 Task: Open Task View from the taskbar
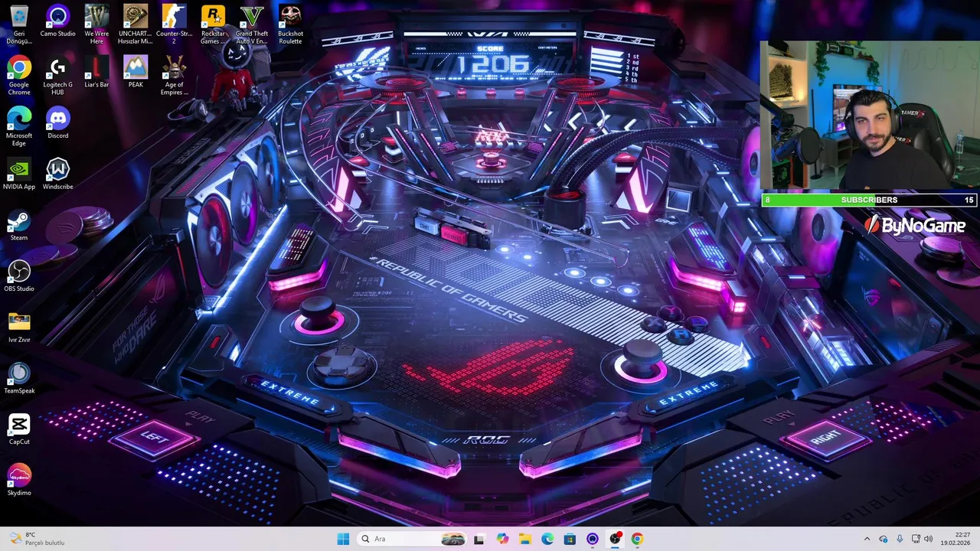pyautogui.click(x=479, y=539)
